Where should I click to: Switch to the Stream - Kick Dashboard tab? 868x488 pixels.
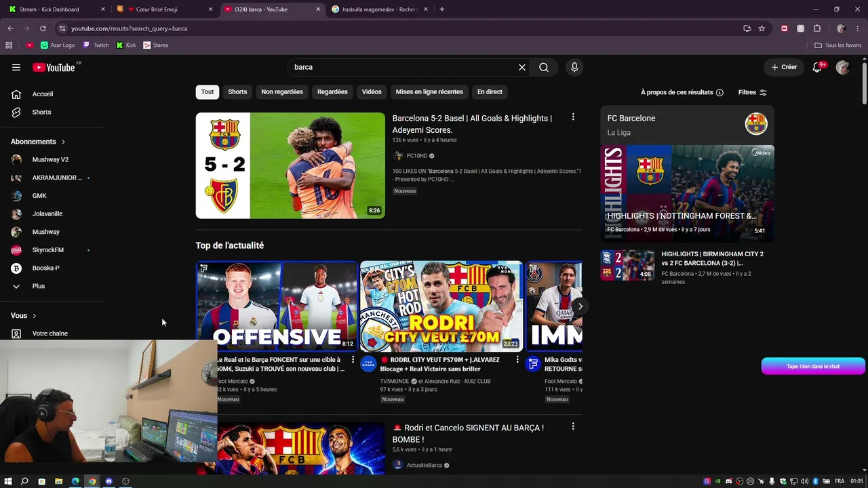tap(56, 9)
